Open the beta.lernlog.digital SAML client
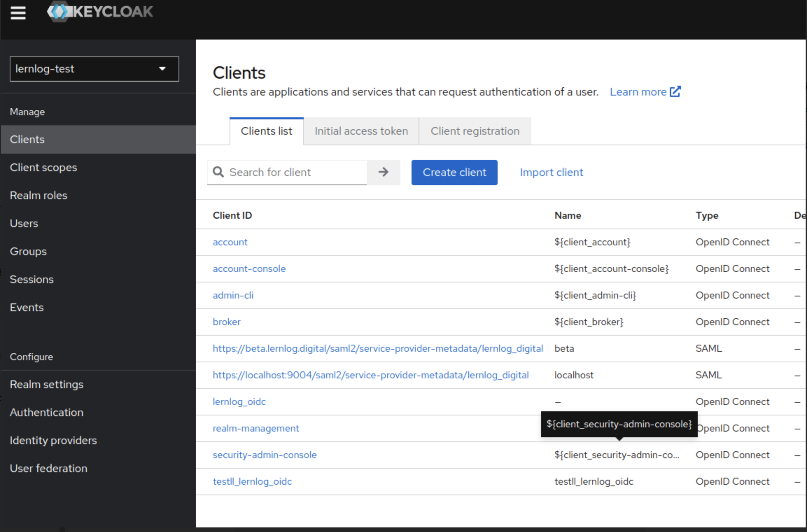This screenshot has width=807, height=532. point(378,348)
